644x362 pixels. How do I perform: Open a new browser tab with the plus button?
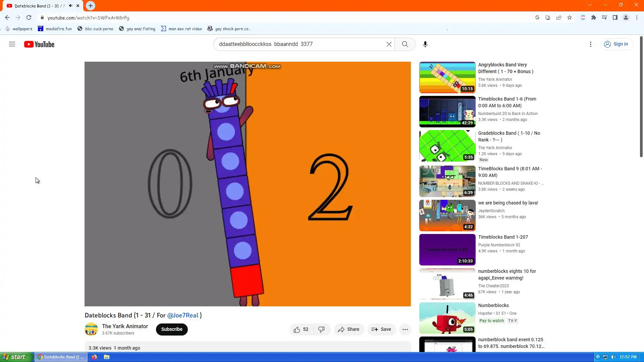[x=91, y=6]
